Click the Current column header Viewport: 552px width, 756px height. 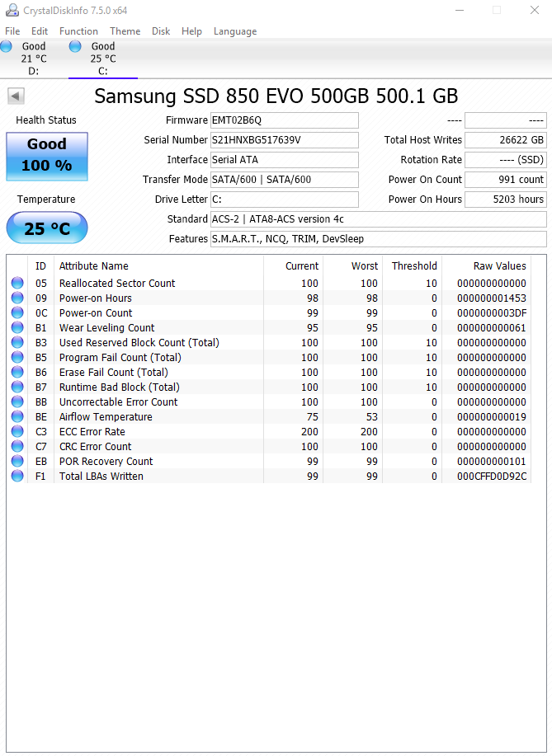coord(294,266)
